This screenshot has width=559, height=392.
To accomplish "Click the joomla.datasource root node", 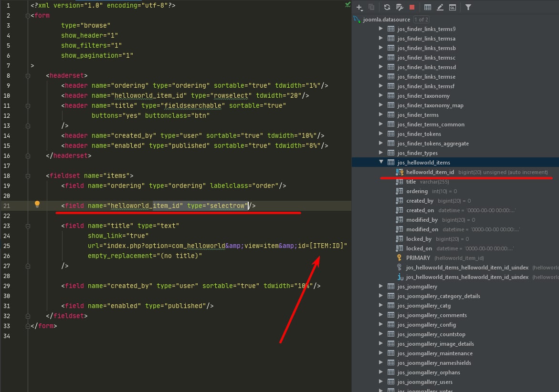I will [x=386, y=20].
